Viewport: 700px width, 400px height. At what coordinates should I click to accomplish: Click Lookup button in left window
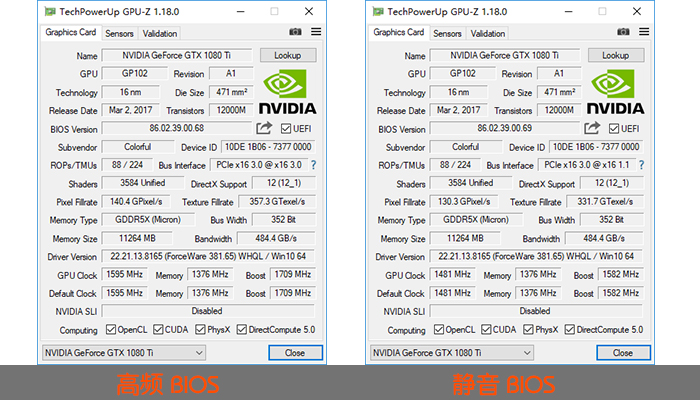coord(288,55)
